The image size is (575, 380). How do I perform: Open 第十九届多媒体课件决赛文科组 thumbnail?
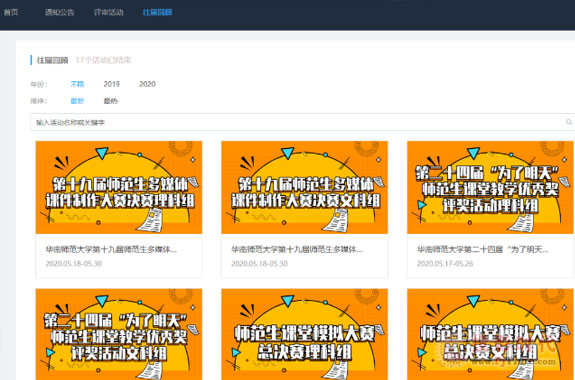(304, 187)
